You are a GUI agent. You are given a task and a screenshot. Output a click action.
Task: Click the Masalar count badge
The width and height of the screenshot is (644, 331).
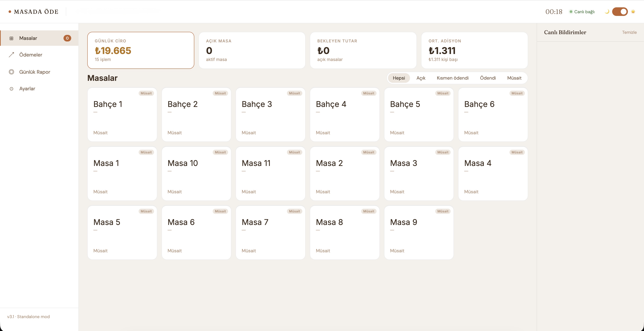(67, 38)
